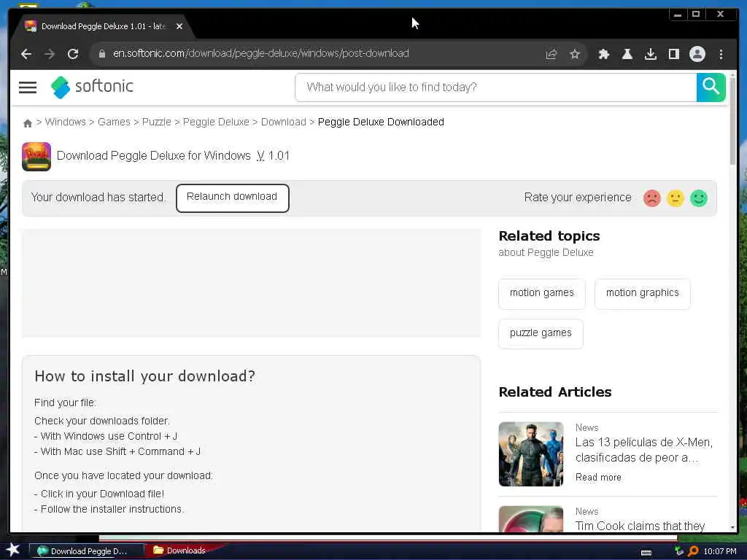Open 'Tim Cook claims that they' article

640,526
